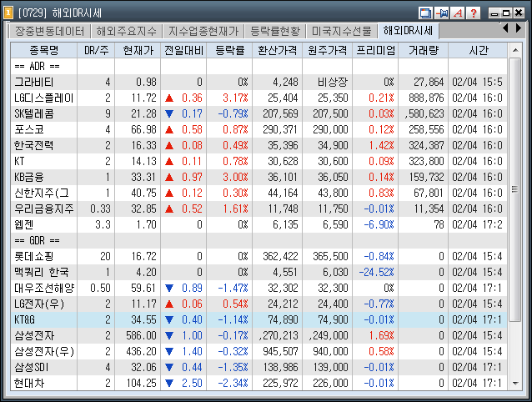Select the 포스코 stock name
The width and height of the screenshot is (532, 402).
pyautogui.click(x=29, y=129)
